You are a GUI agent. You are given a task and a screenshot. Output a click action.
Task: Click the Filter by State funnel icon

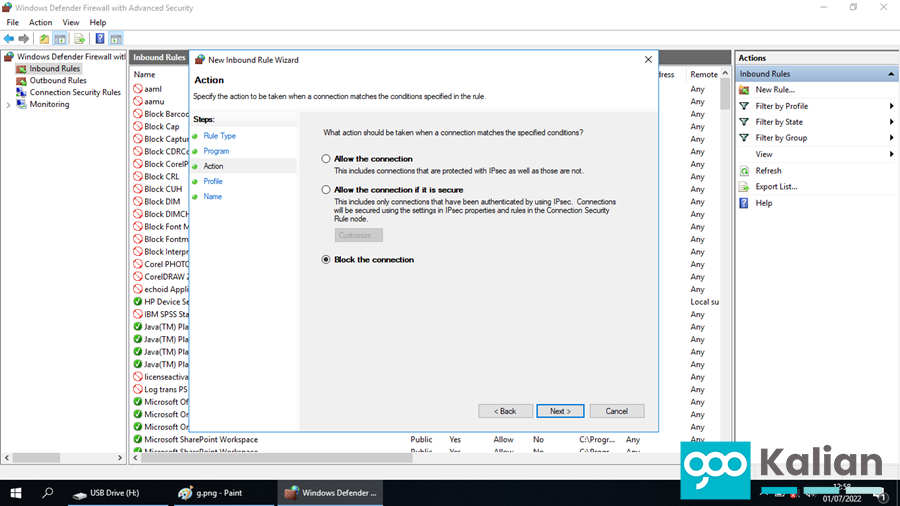click(744, 122)
